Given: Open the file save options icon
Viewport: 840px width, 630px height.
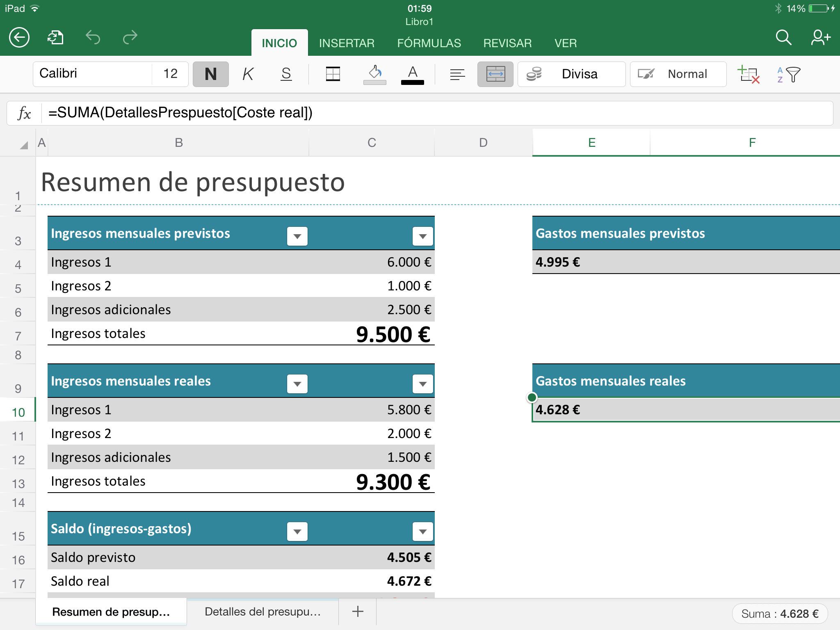Looking at the screenshot, I should (x=55, y=38).
